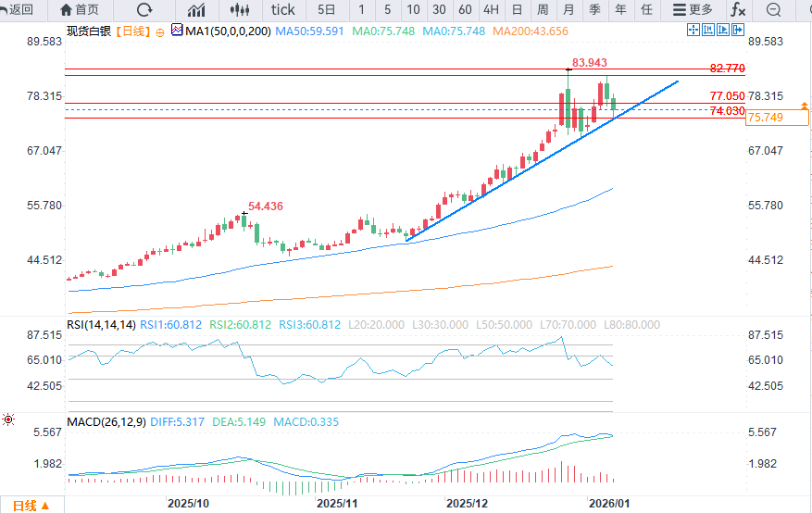Screen dimensions: 812x513
Task: Refresh the chart with the circular arrow icon
Action: [144, 10]
